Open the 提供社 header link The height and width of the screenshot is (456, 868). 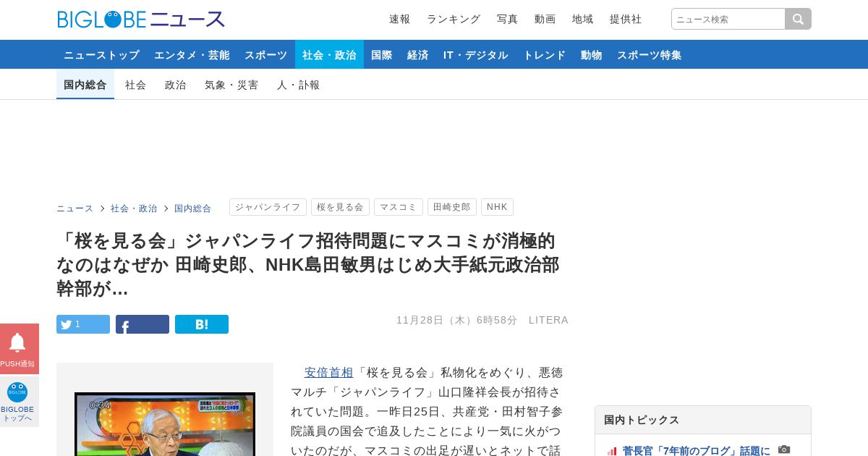point(626,19)
